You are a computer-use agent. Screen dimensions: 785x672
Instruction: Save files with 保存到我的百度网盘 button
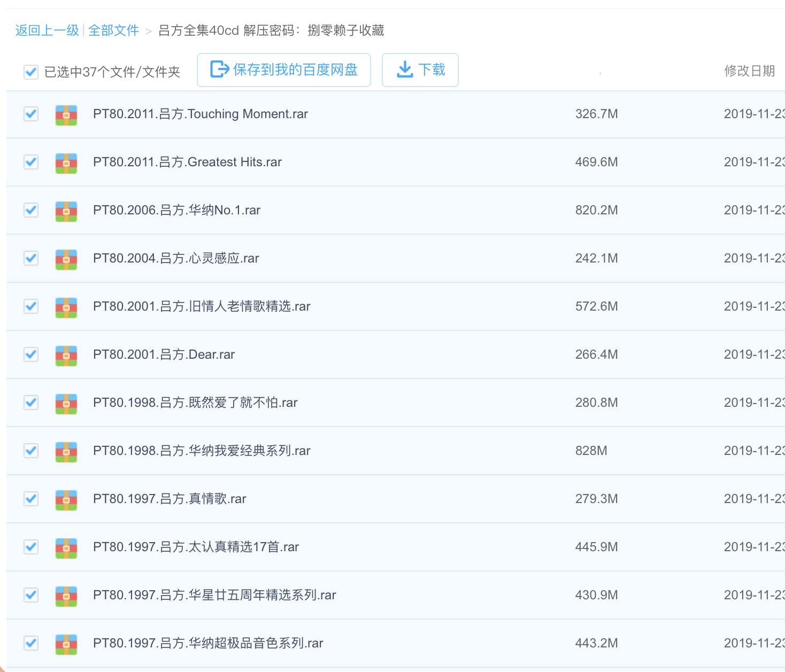click(284, 70)
